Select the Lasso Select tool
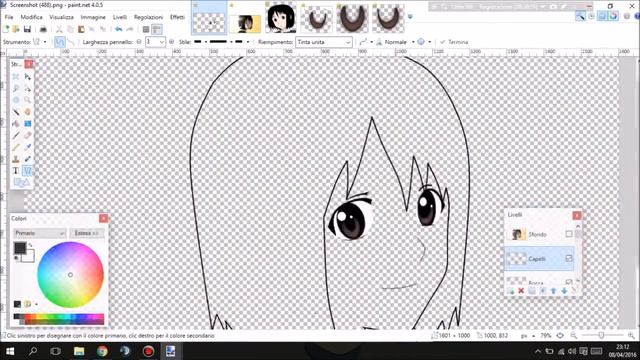The width and height of the screenshot is (640, 360). tap(16, 89)
